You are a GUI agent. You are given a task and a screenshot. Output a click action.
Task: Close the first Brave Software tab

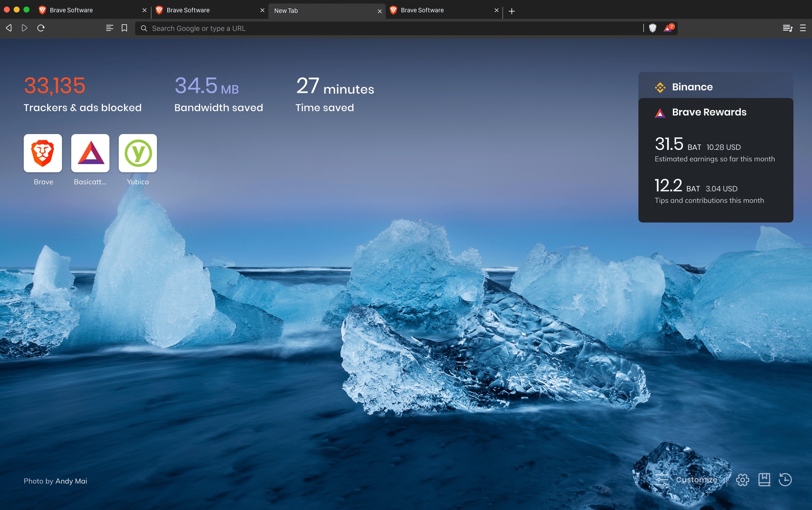pos(144,10)
